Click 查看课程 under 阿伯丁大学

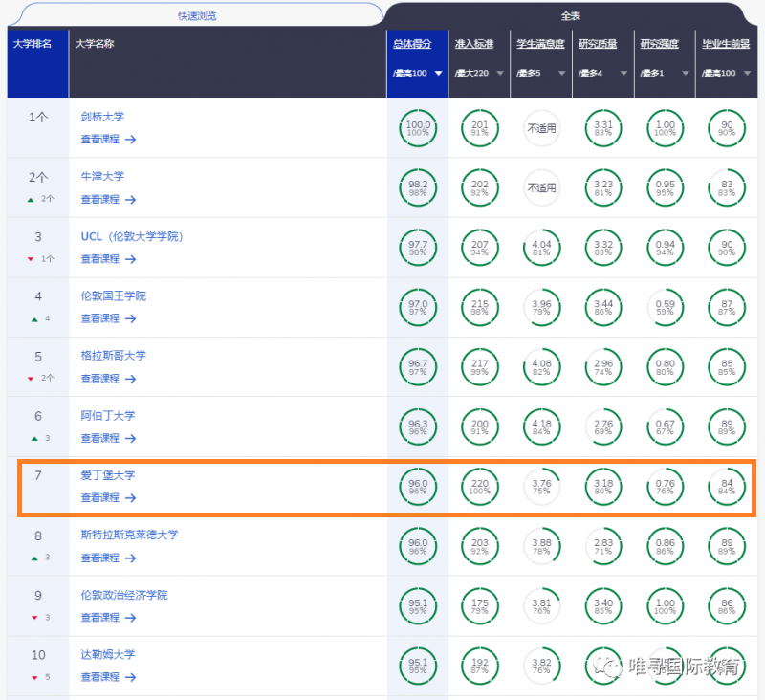coord(108,438)
